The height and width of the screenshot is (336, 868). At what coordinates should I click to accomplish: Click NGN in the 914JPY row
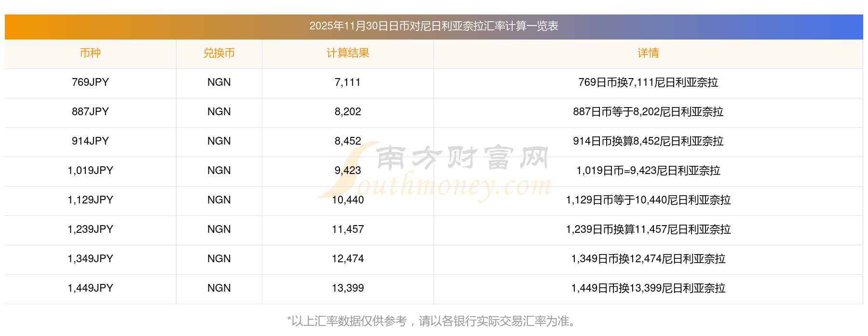coord(219,141)
